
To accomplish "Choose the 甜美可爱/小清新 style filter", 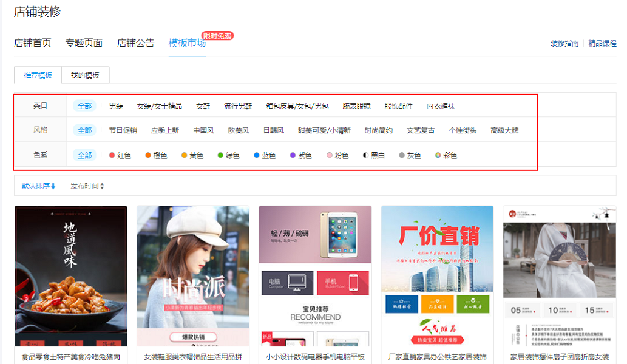I will pos(324,130).
